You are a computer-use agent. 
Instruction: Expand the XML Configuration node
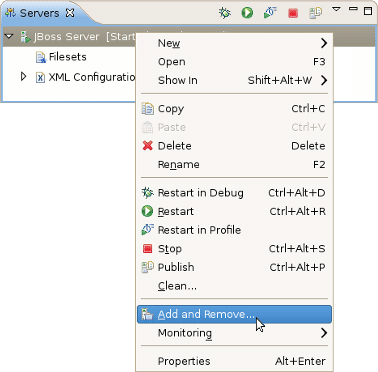23,77
